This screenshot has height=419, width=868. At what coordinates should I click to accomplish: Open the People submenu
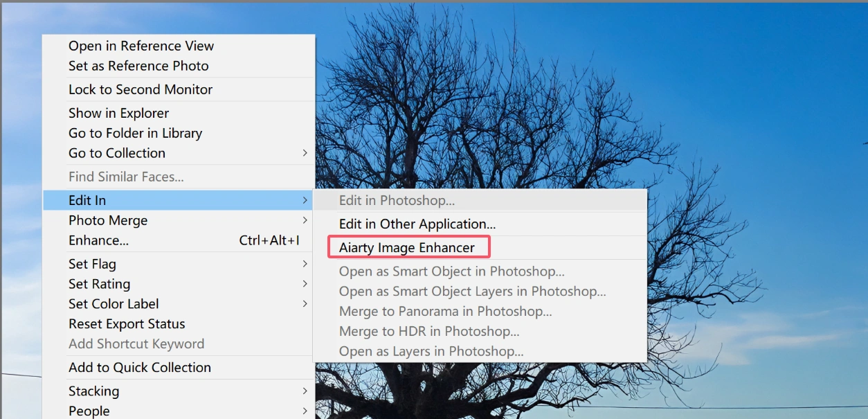point(179,411)
